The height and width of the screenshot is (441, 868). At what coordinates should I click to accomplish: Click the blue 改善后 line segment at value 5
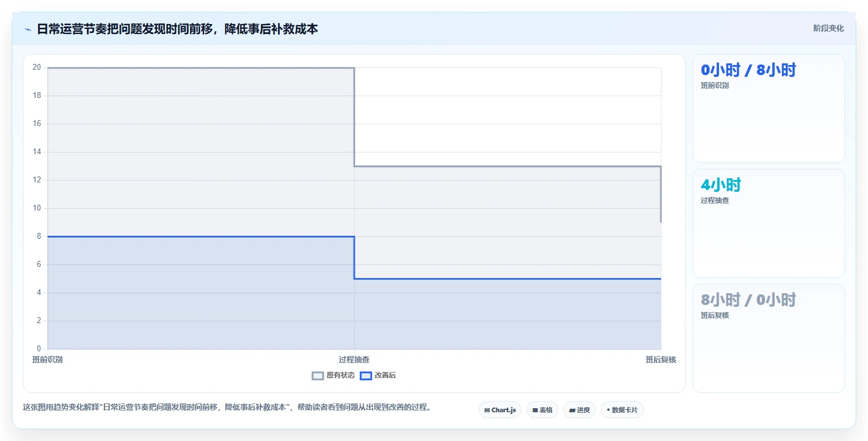tap(508, 279)
